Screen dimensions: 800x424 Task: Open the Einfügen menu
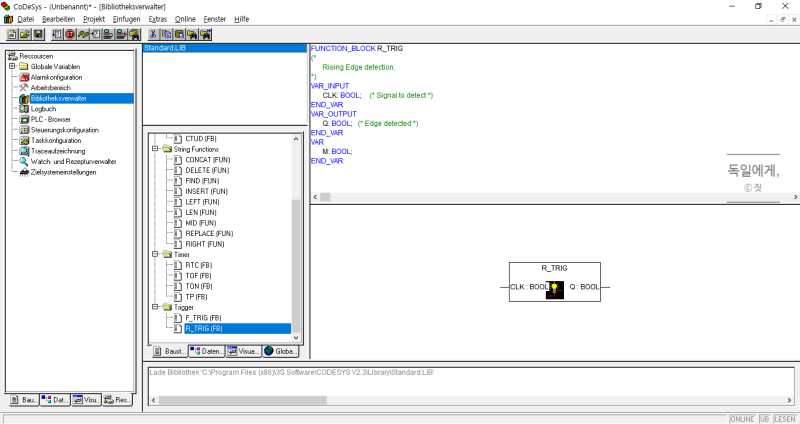[x=127, y=19]
